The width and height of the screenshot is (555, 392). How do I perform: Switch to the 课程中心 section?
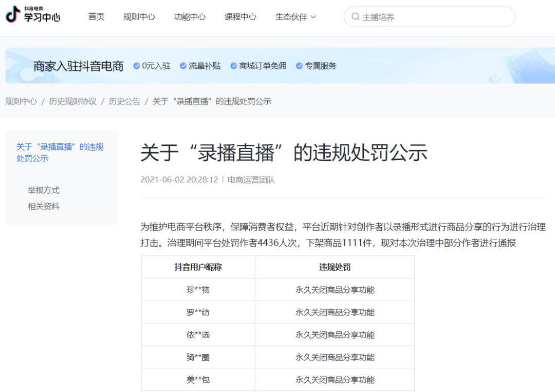[x=240, y=16]
